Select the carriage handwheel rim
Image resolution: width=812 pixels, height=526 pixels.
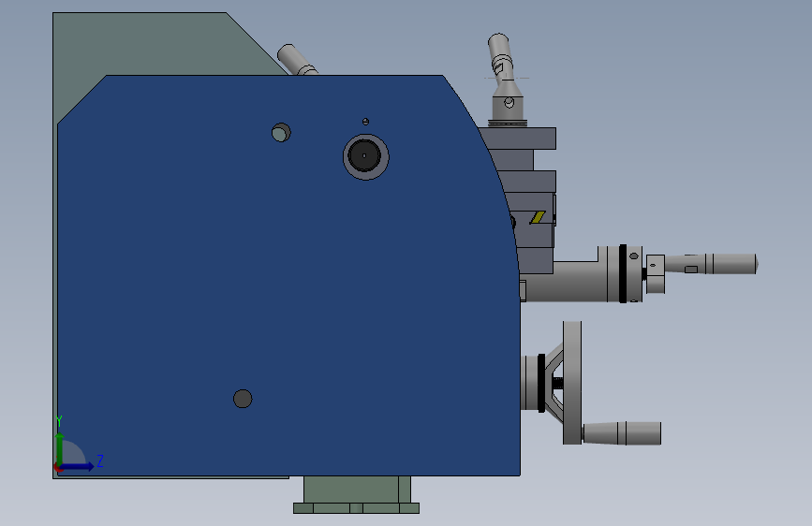[x=572, y=383]
